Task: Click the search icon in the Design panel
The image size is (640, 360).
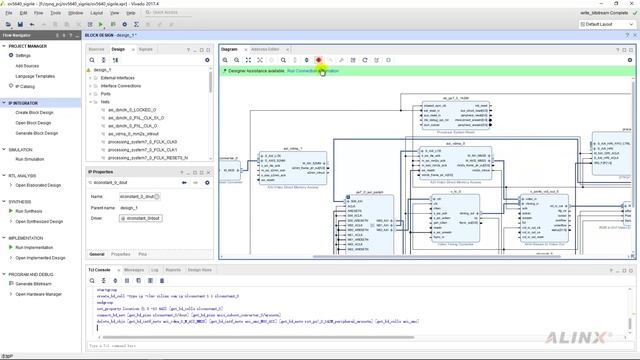Action: pyautogui.click(x=92, y=60)
